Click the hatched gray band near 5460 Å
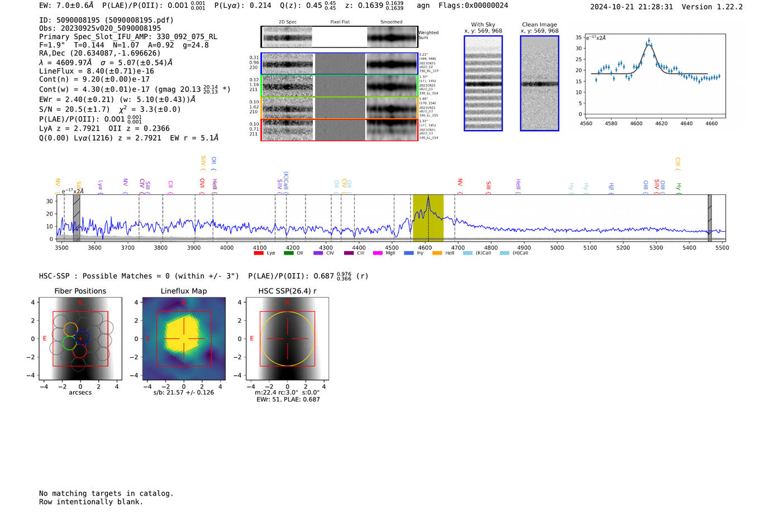 709,218
